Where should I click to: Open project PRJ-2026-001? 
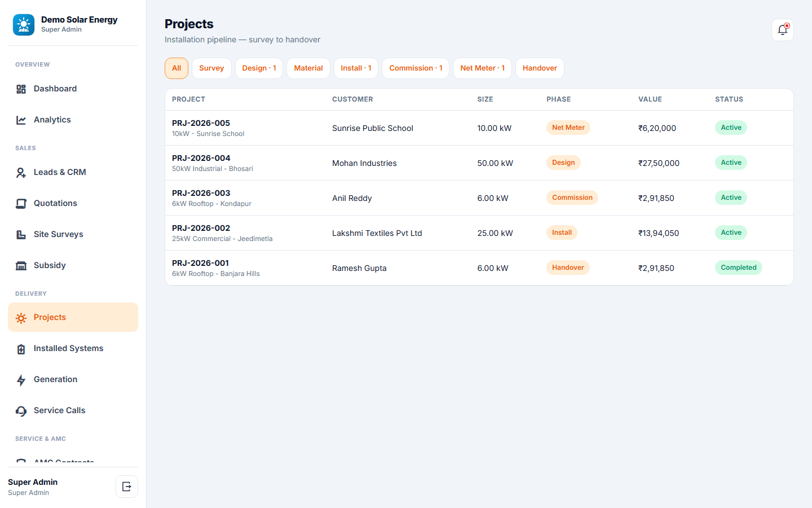[479, 268]
